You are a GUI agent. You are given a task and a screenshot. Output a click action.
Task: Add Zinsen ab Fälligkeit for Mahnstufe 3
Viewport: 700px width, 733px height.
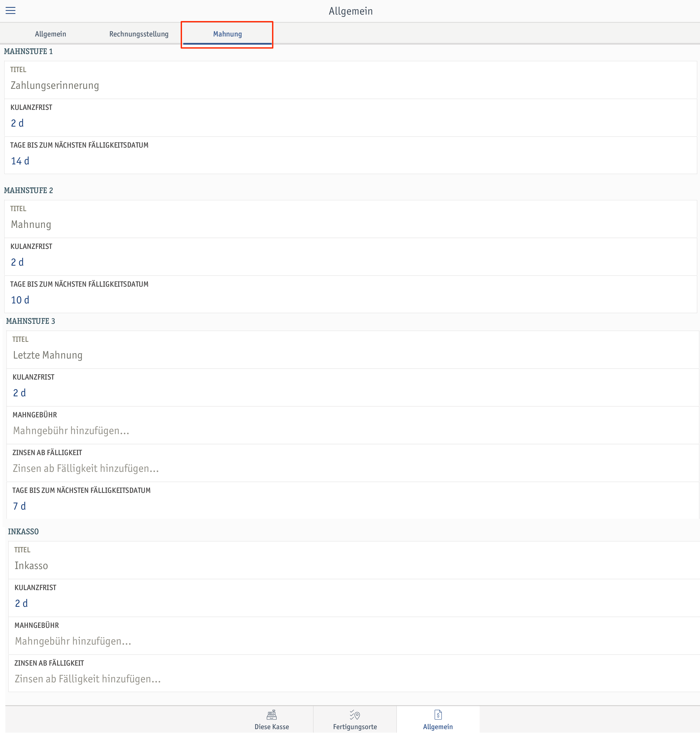tap(353, 463)
